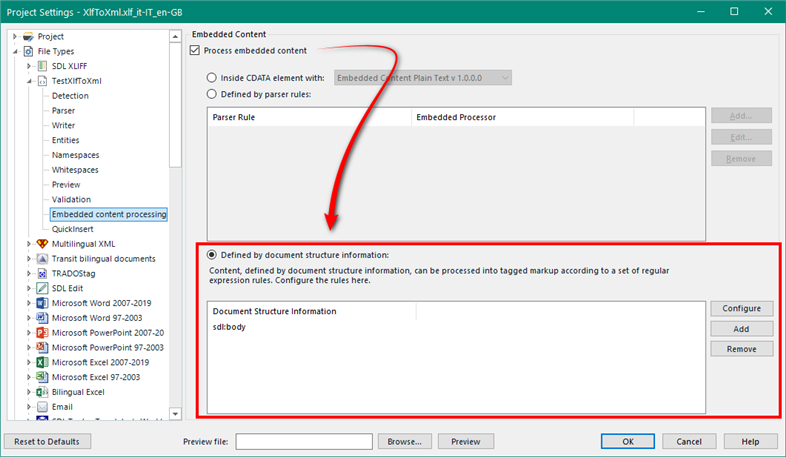Select Inside CDATA element with option
Screen dimensions: 786x457
[x=212, y=78]
